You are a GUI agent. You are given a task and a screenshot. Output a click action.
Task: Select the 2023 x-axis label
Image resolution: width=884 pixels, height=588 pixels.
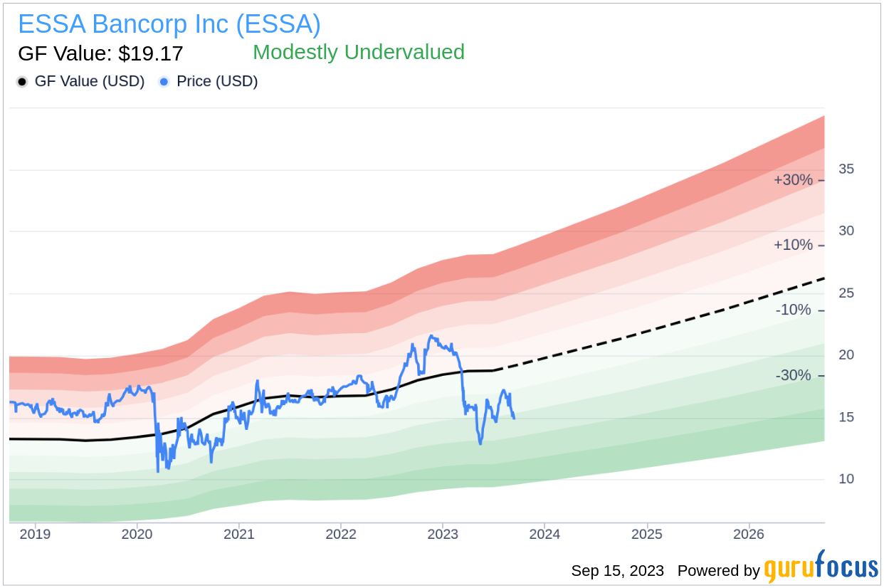(x=443, y=533)
